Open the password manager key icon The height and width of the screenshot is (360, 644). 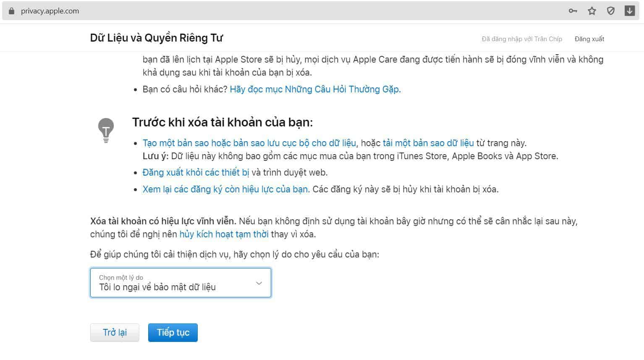click(573, 11)
